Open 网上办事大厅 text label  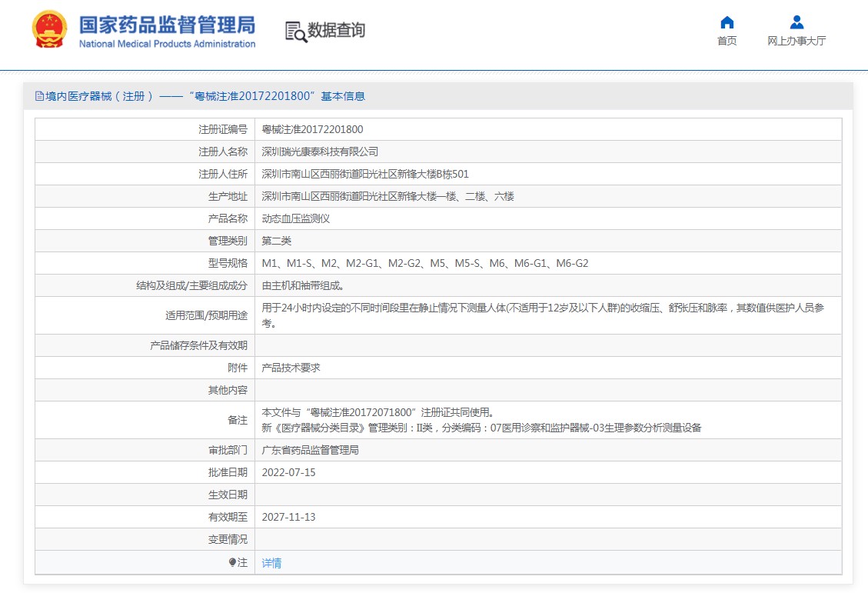coord(796,42)
